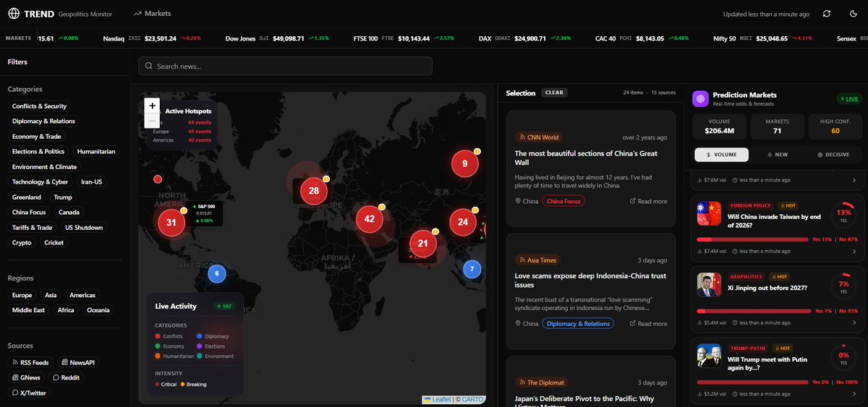Screen dimensions: 868x407
Task: Zoom in on the map
Action: (152, 105)
